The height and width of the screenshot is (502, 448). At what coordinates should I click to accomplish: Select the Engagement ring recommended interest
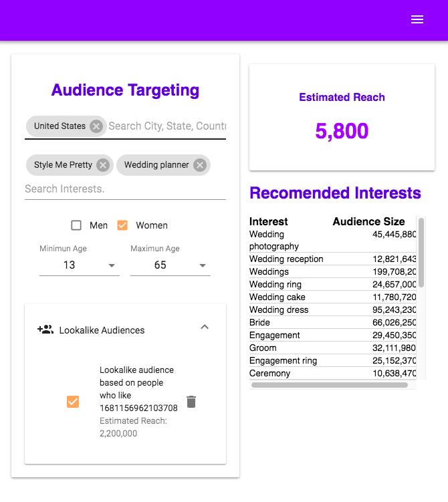pyautogui.click(x=283, y=361)
